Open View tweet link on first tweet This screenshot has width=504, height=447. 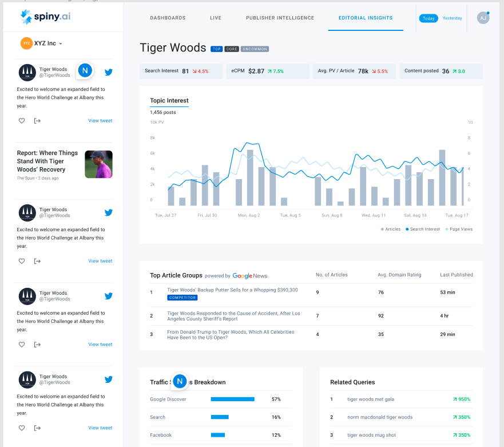pos(100,121)
